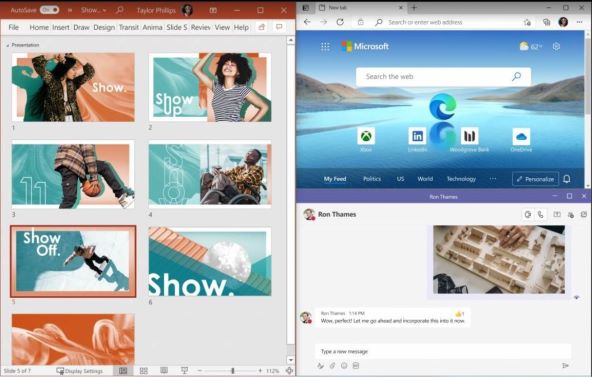Open the View ribbon tab
Image resolution: width=592 pixels, height=377 pixels.
[222, 27]
